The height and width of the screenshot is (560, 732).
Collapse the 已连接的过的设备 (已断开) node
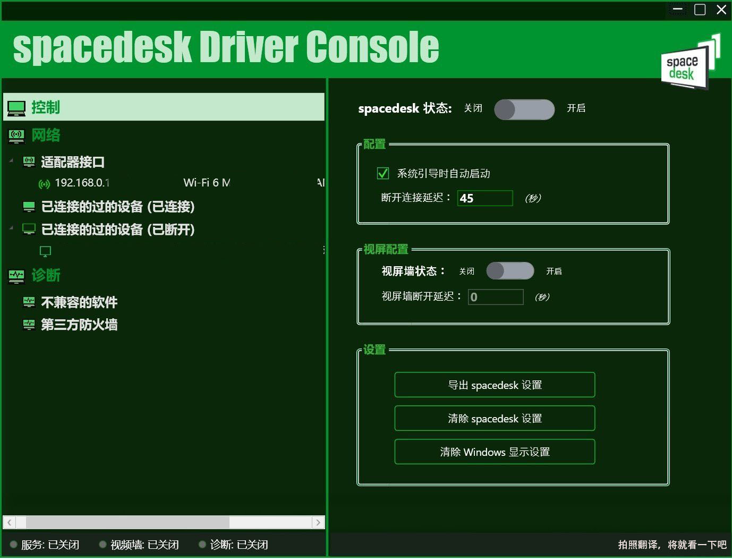pyautogui.click(x=12, y=228)
